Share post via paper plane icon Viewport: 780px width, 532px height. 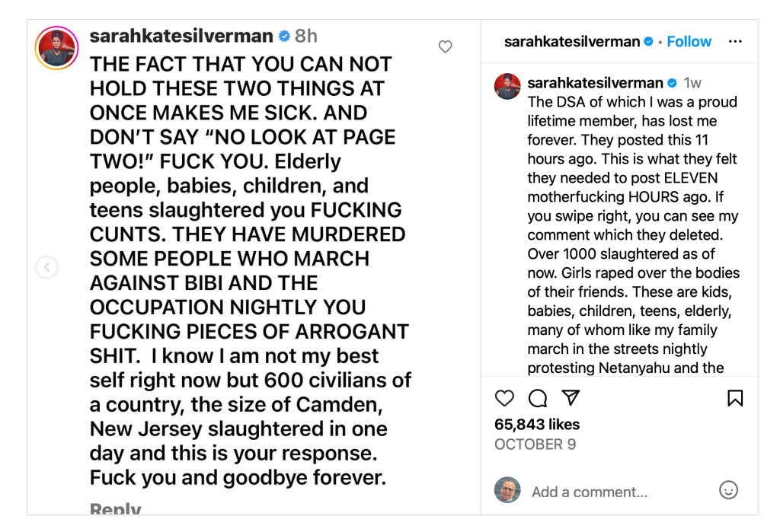click(x=571, y=397)
